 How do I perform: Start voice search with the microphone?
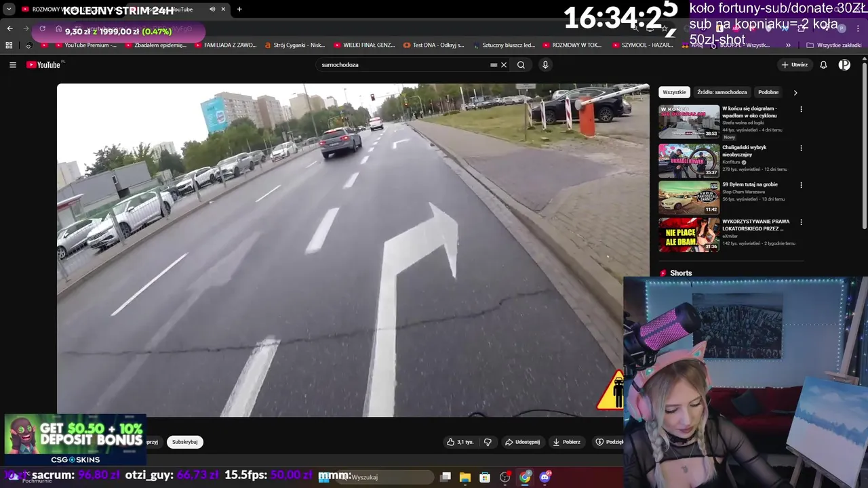pos(545,65)
